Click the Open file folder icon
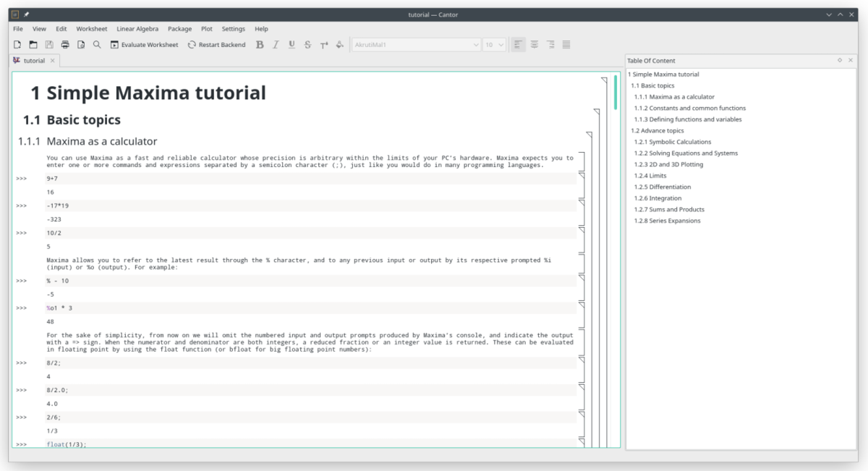The width and height of the screenshot is (868, 471). tap(33, 45)
